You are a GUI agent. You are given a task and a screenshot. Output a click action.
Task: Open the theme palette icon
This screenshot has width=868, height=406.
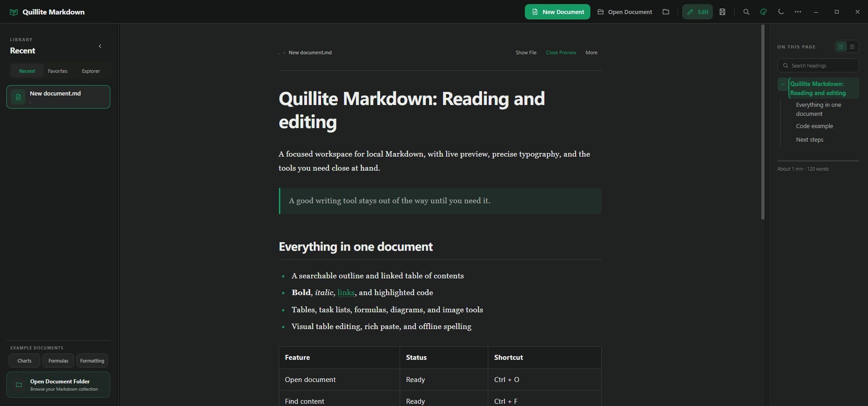coord(764,12)
